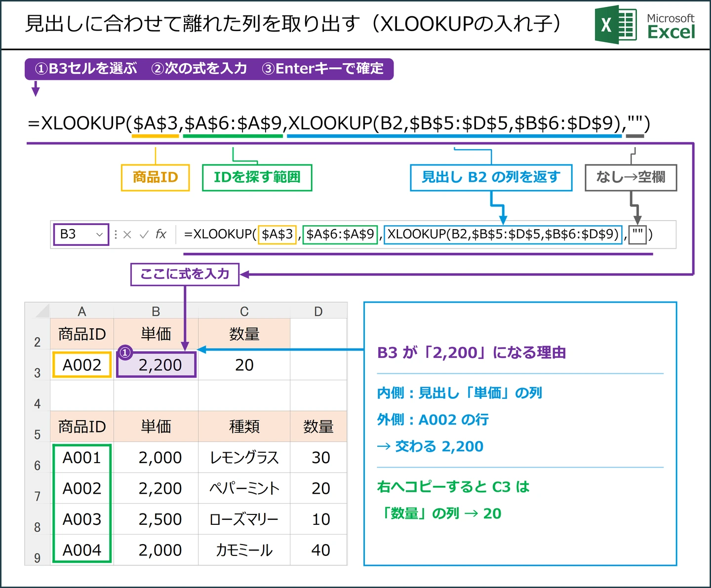Select cell A9 containing A004
The width and height of the screenshot is (711, 588).
[82, 550]
